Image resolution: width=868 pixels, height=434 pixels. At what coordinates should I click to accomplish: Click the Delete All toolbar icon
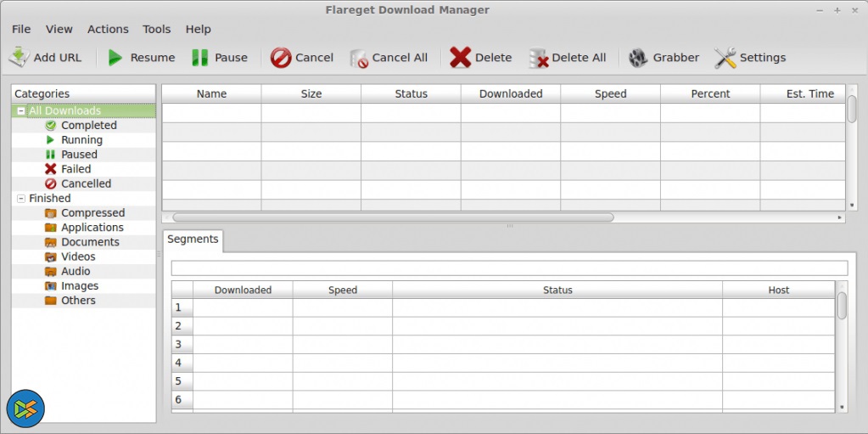[539, 58]
